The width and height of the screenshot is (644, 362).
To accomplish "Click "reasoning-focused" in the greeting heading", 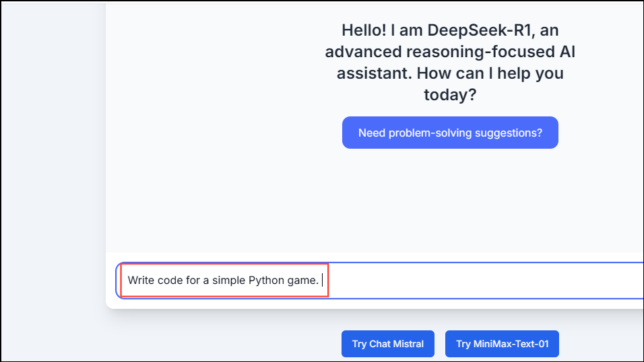I will tap(484, 52).
